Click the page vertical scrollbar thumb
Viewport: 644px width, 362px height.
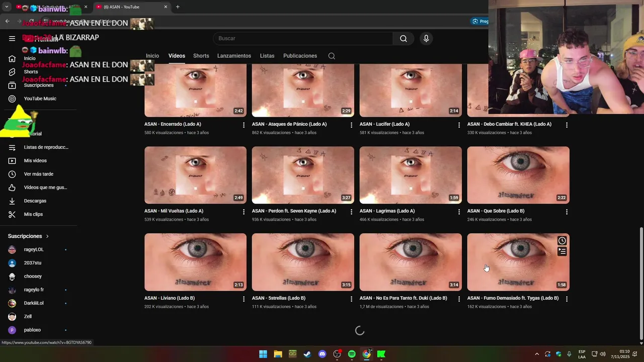[x=641, y=283]
